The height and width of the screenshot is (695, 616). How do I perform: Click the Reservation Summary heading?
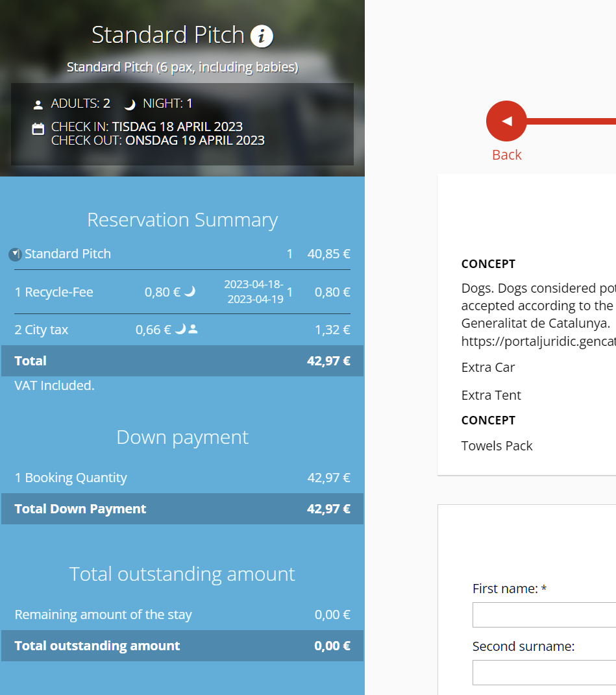(x=182, y=220)
